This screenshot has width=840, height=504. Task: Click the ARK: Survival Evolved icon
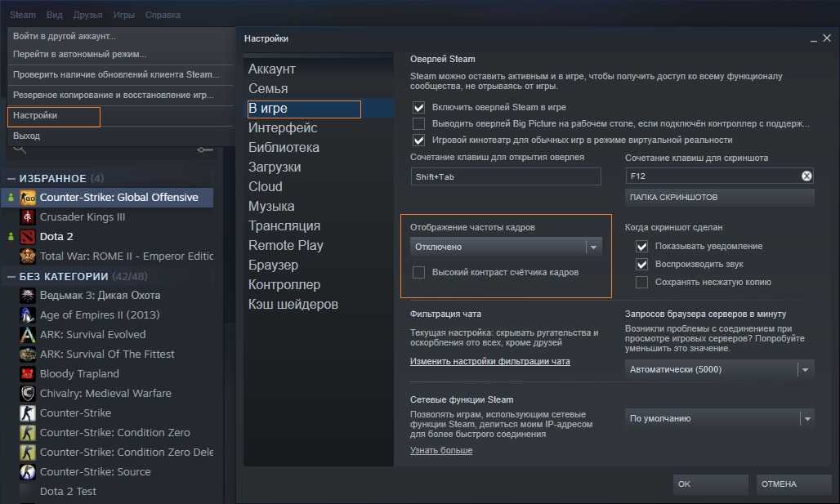(28, 335)
